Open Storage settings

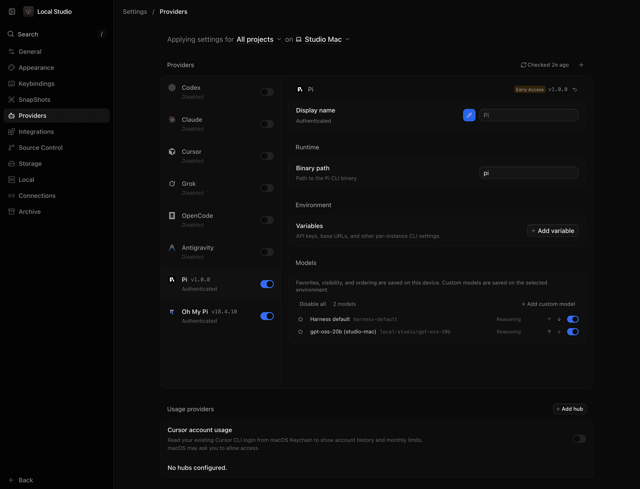click(56, 164)
